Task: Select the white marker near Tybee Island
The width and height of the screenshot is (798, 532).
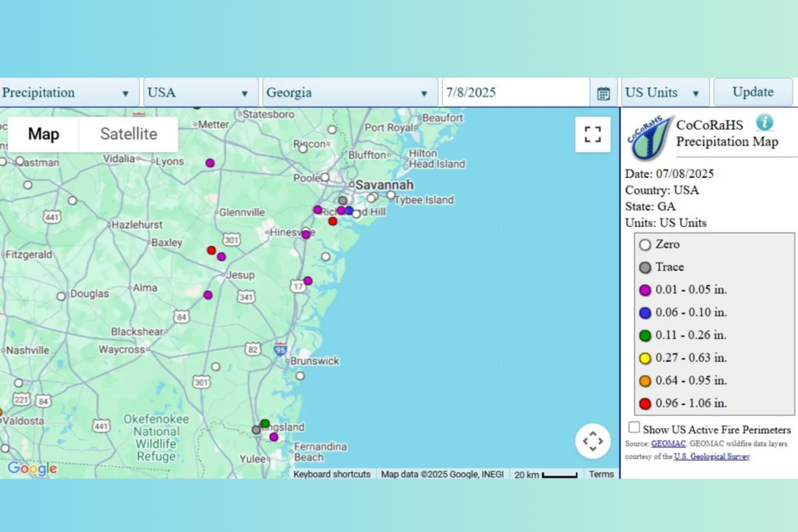Action: [391, 195]
